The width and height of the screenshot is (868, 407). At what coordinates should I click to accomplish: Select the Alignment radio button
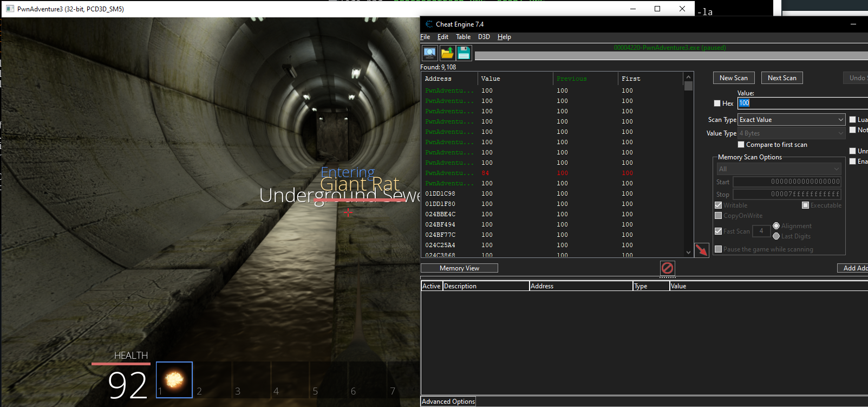(x=776, y=226)
